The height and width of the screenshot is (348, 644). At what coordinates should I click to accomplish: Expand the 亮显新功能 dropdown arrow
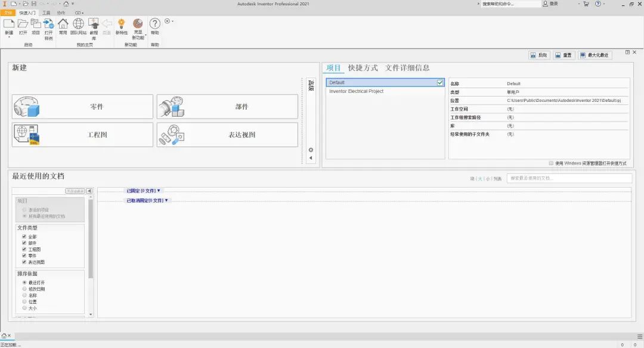coord(145,35)
